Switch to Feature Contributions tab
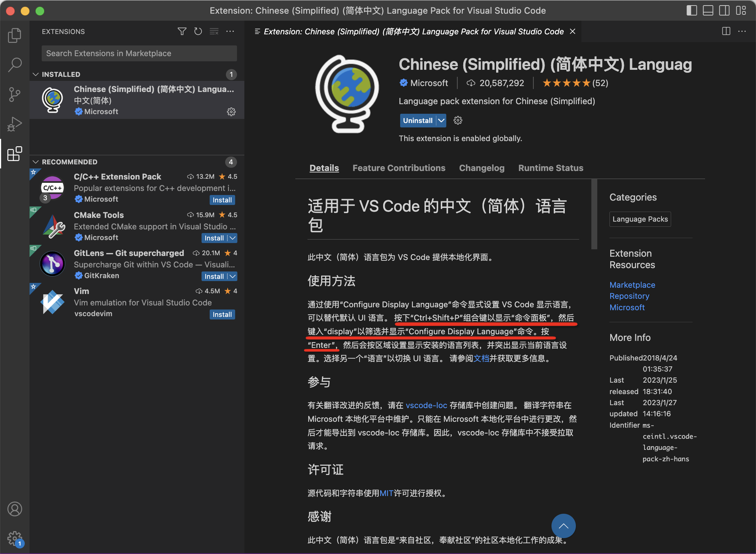 399,168
